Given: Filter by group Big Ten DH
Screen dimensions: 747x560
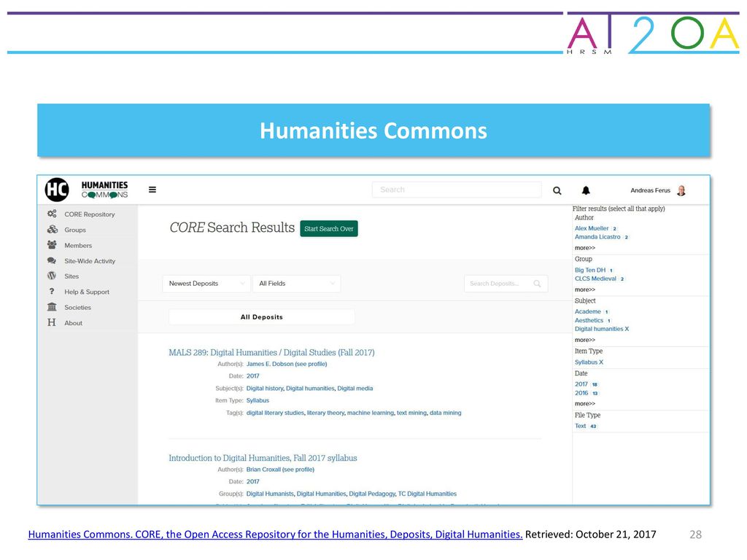Looking at the screenshot, I should coord(590,270).
